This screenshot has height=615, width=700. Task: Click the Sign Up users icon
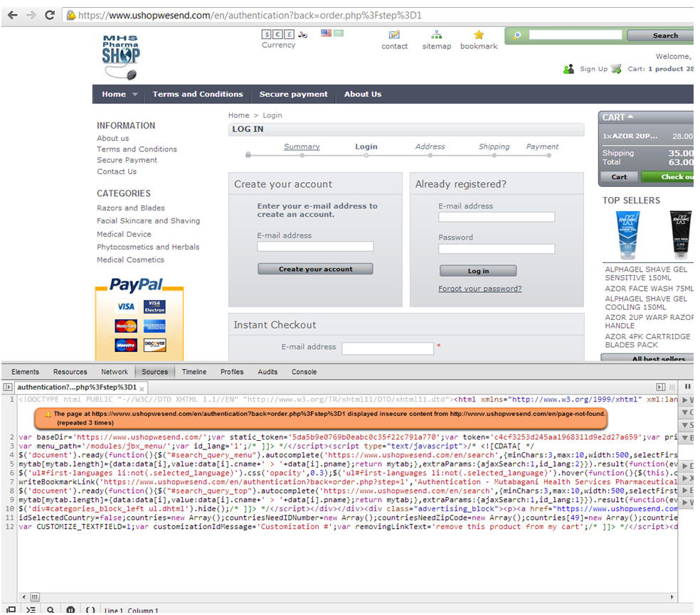tap(569, 69)
